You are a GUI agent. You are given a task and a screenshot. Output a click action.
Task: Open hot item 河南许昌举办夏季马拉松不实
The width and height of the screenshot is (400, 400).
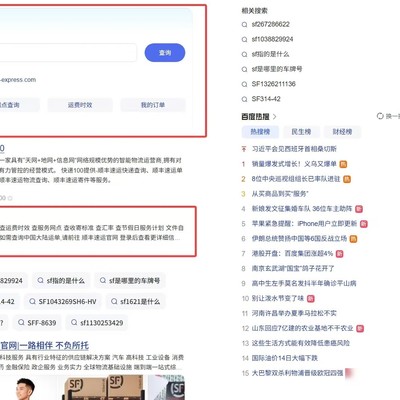(x=294, y=313)
